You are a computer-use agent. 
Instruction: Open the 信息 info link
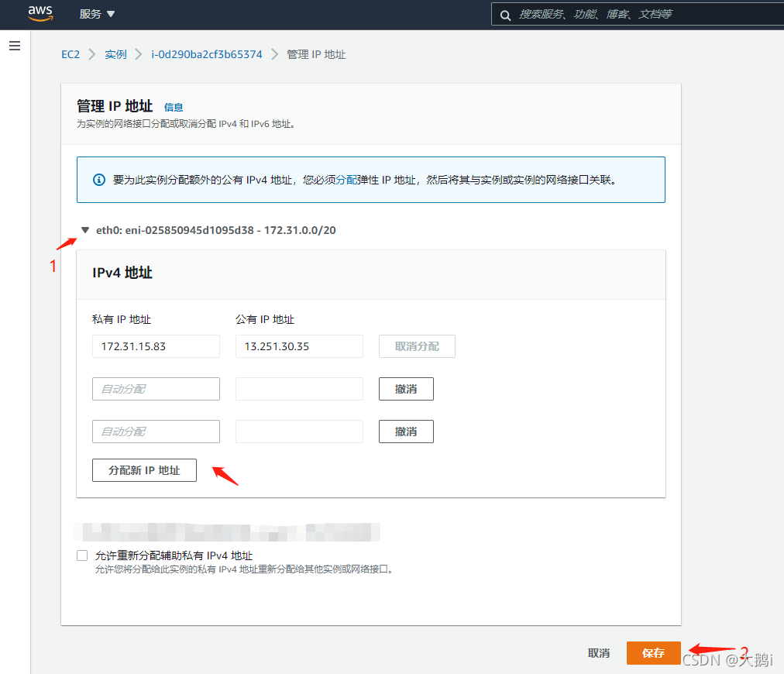point(174,107)
